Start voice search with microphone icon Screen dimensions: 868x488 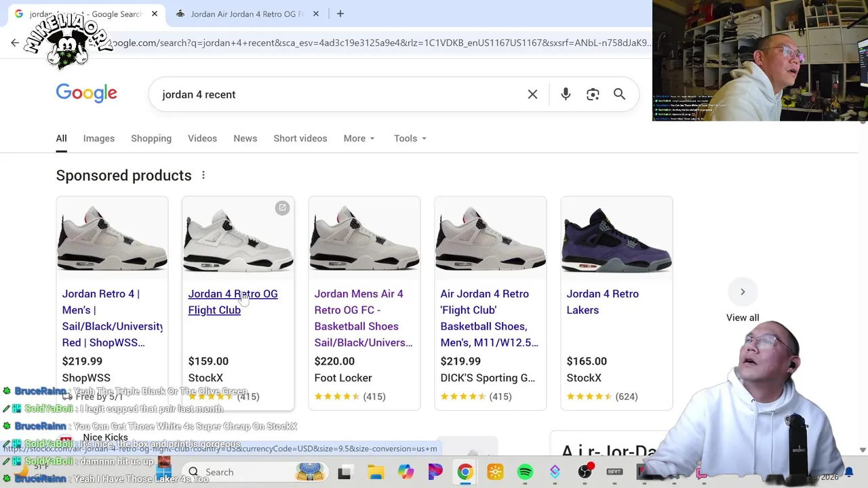point(566,94)
